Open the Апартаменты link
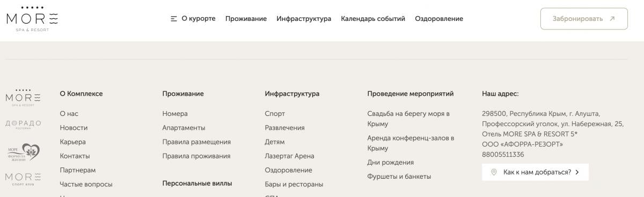The width and height of the screenshot is (644, 197). (184, 128)
